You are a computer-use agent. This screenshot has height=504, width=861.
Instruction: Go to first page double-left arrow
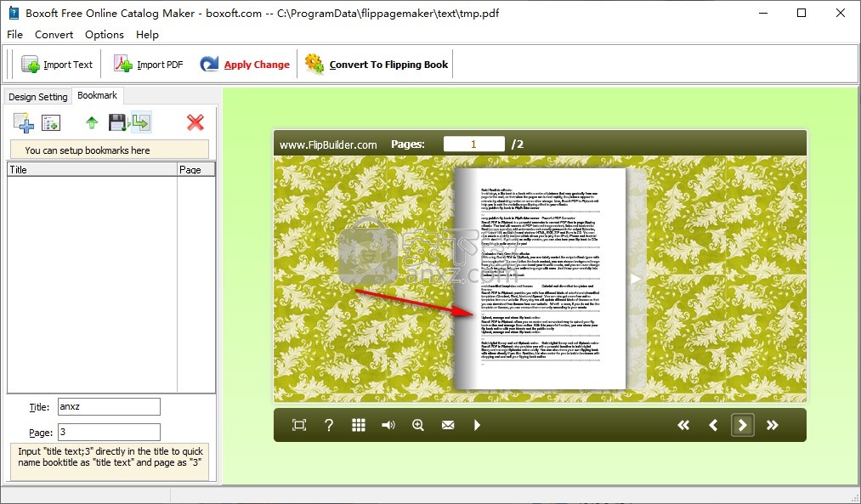point(683,425)
